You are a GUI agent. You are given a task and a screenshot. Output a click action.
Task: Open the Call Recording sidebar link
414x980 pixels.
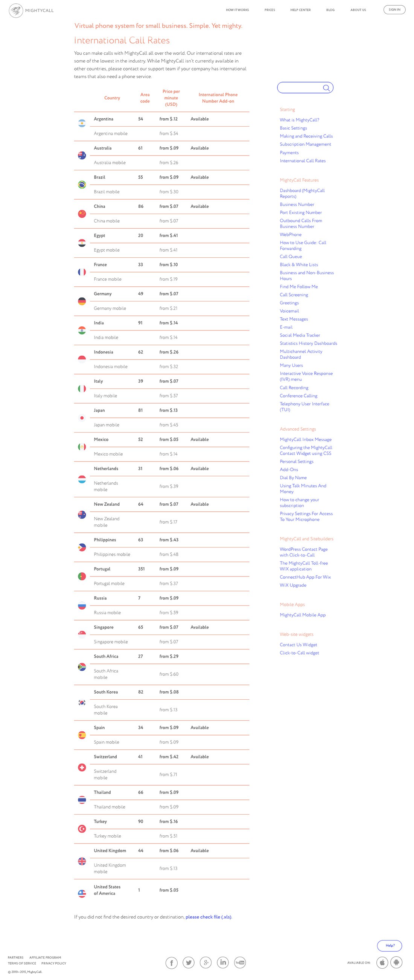tap(294, 388)
